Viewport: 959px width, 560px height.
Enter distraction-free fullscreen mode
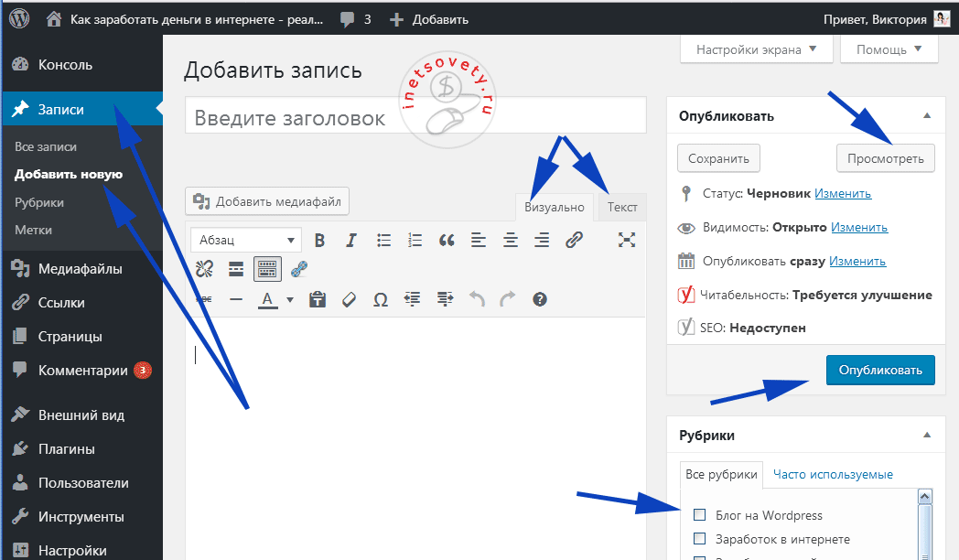pyautogui.click(x=627, y=240)
